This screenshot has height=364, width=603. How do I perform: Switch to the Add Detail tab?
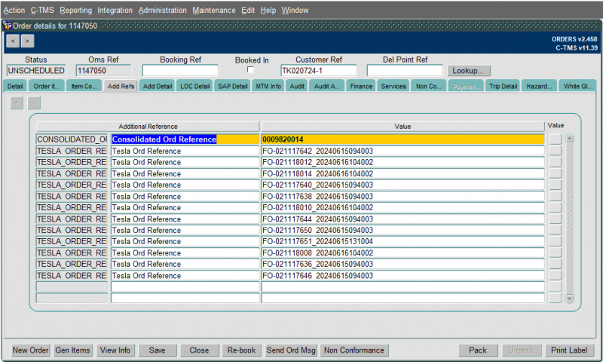click(158, 86)
